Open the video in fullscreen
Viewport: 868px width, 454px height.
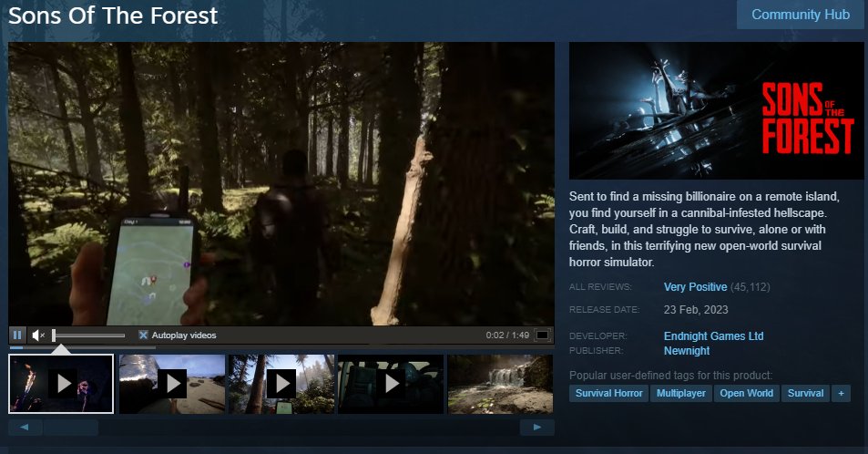[543, 335]
